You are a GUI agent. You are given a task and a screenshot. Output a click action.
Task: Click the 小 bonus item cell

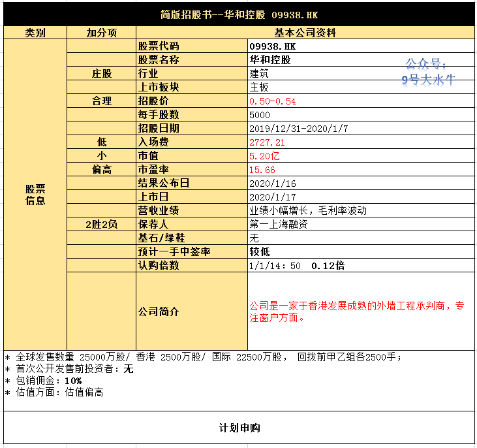[101, 155]
